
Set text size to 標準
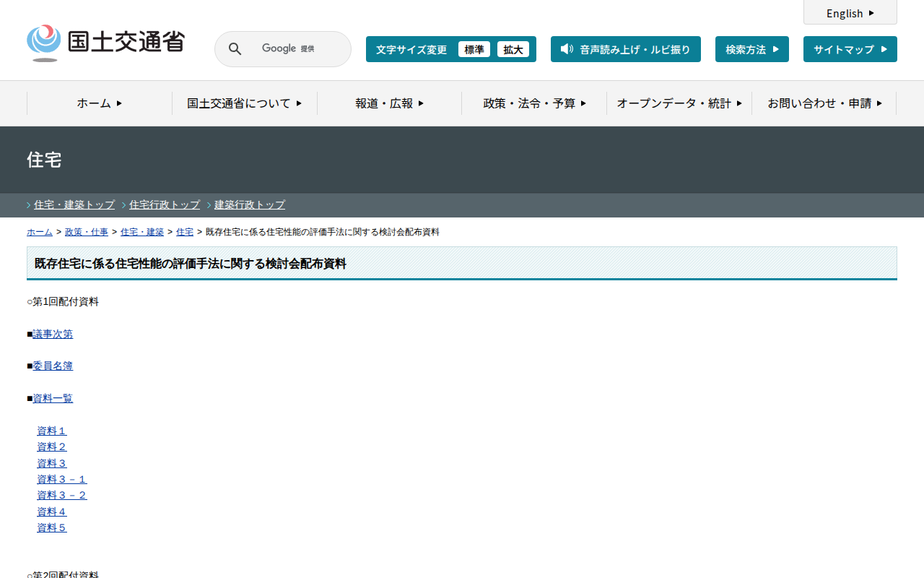pyautogui.click(x=474, y=49)
